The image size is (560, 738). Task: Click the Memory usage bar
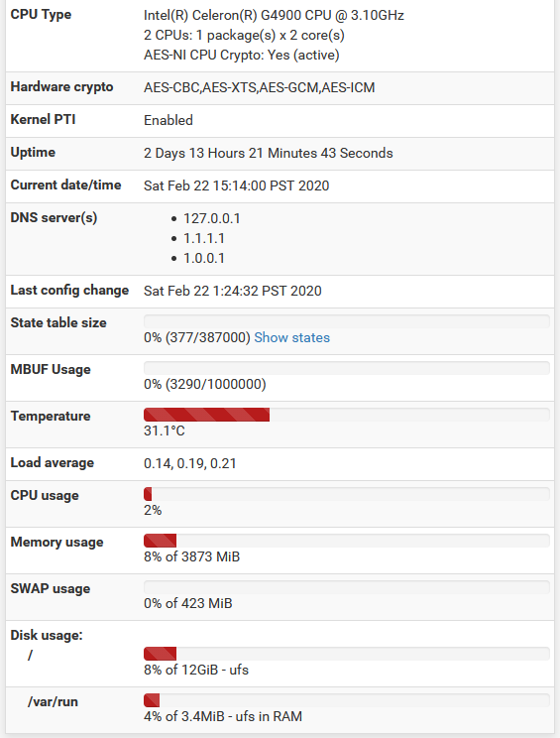coord(347,541)
